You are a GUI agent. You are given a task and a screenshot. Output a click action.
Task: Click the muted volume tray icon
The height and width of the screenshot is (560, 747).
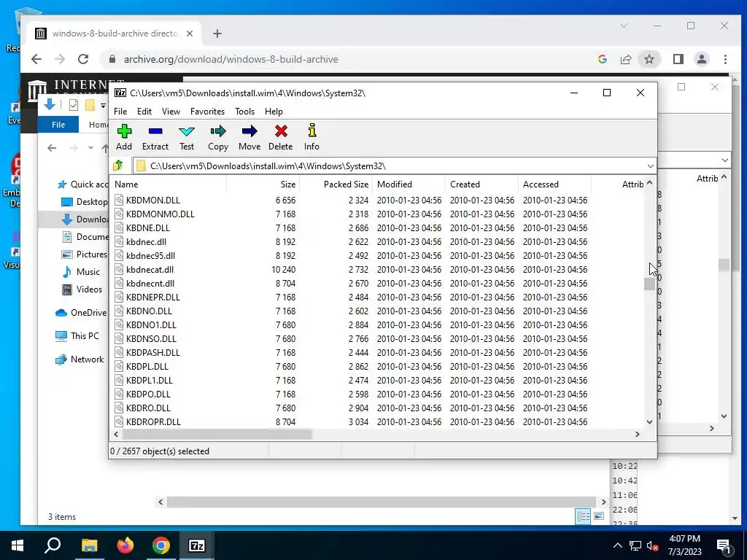653,545
